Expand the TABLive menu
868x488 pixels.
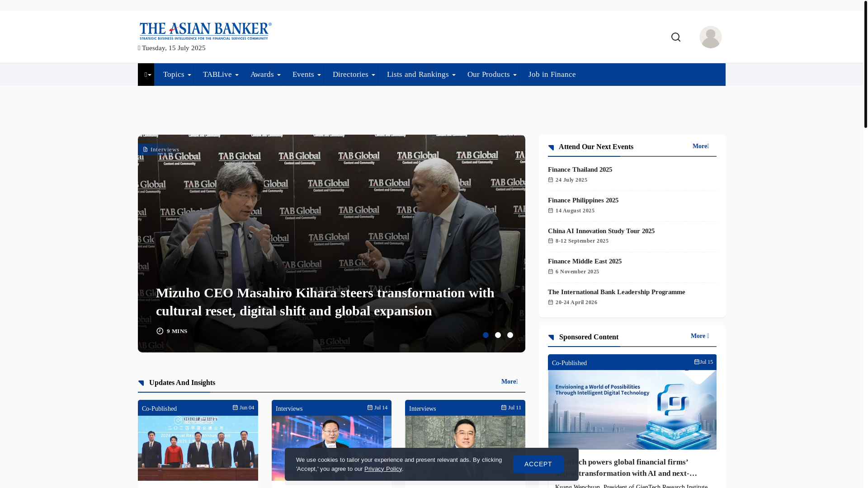[220, 75]
